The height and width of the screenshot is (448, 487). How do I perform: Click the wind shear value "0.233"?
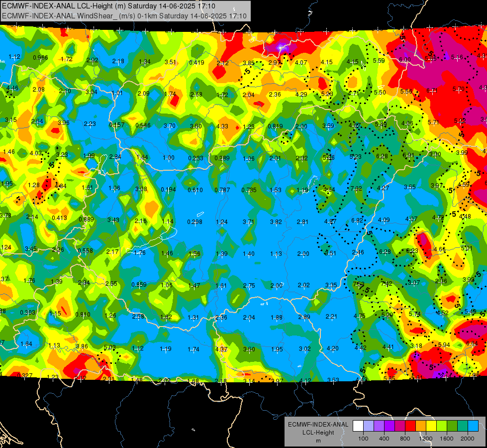tap(195, 158)
